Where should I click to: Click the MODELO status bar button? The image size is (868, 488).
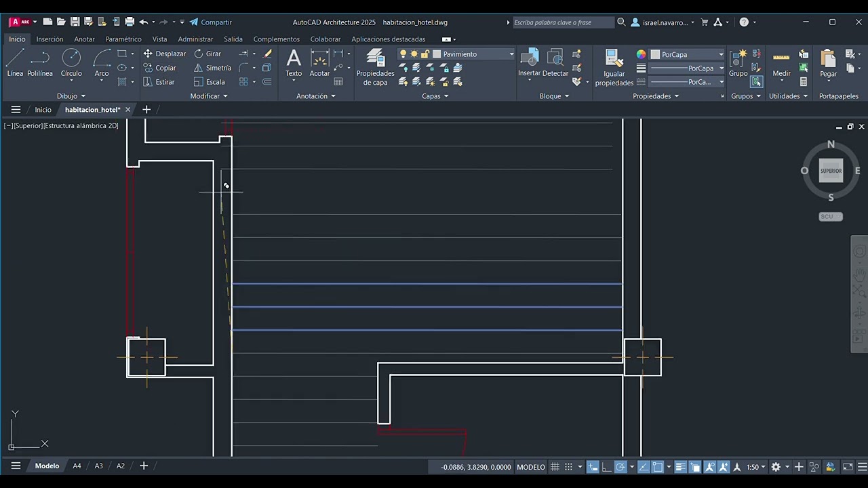(531, 467)
